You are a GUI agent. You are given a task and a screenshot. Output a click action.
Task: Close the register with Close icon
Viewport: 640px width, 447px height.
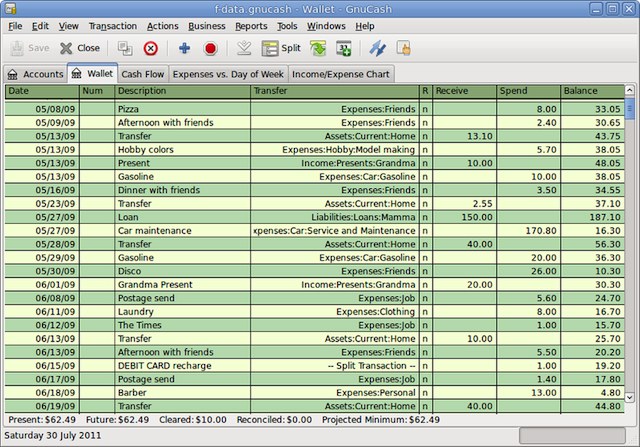point(66,48)
